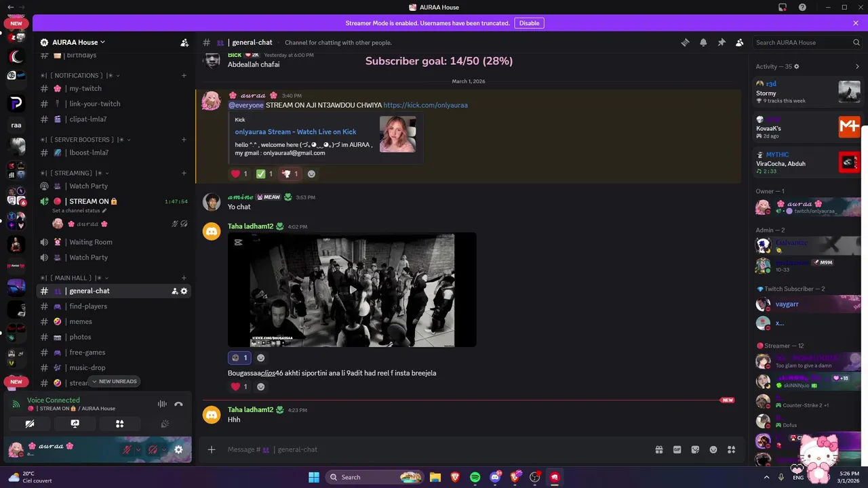Create a channel in SERVER BOOSTERS category
The width and height of the screenshot is (868, 488).
pos(184,140)
